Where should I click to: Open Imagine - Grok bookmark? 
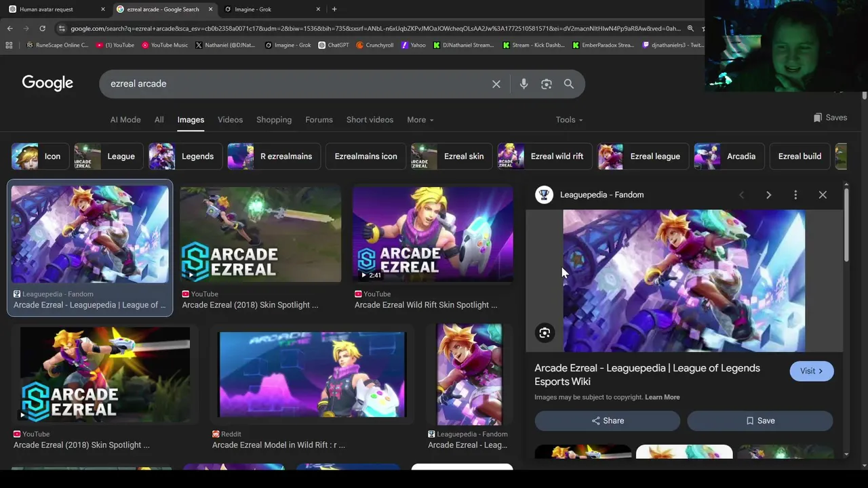(x=288, y=45)
